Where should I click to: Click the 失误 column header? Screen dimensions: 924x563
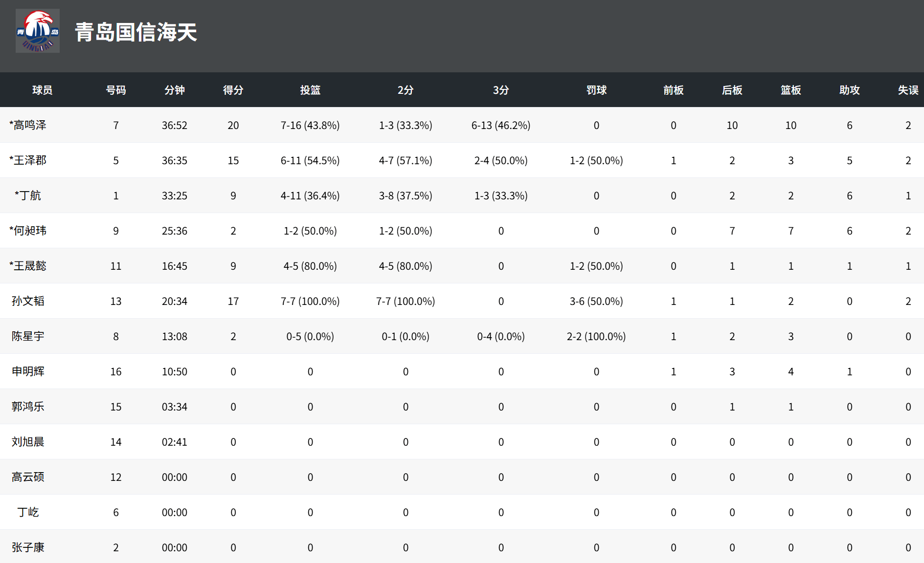click(908, 90)
